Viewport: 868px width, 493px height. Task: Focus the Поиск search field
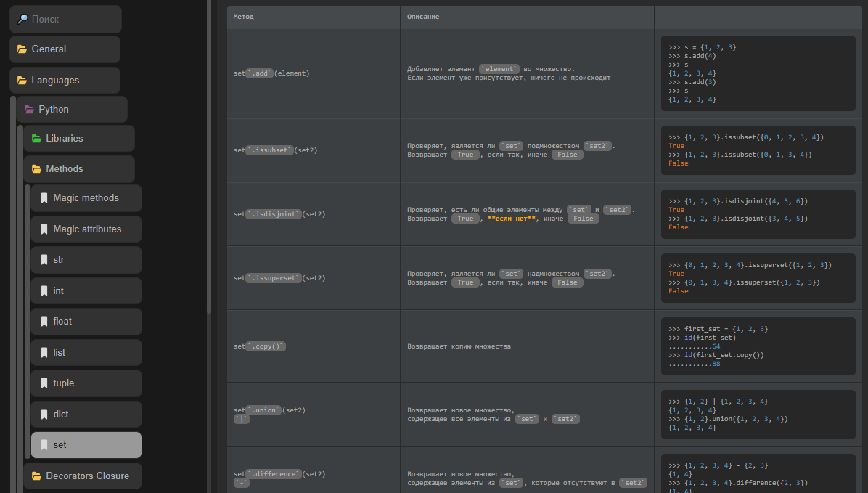coord(65,20)
